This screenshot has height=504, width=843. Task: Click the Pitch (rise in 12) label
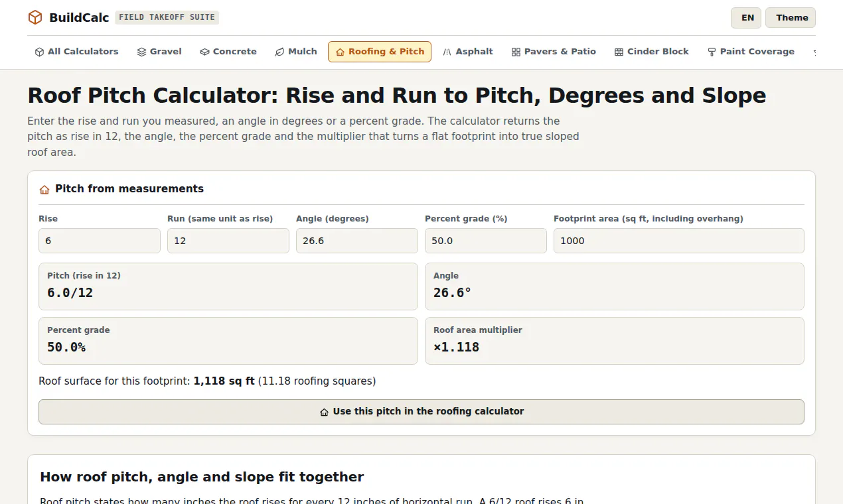[84, 276]
